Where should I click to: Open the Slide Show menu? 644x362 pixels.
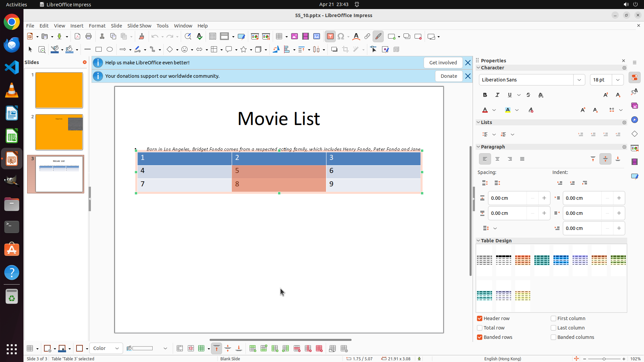[x=139, y=26]
